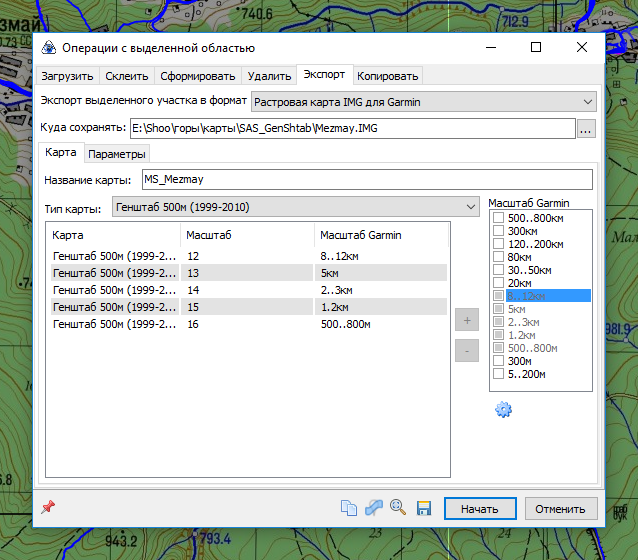The width and height of the screenshot is (638, 560).
Task: Toggle the 5..200м scale checkbox
Action: (499, 374)
